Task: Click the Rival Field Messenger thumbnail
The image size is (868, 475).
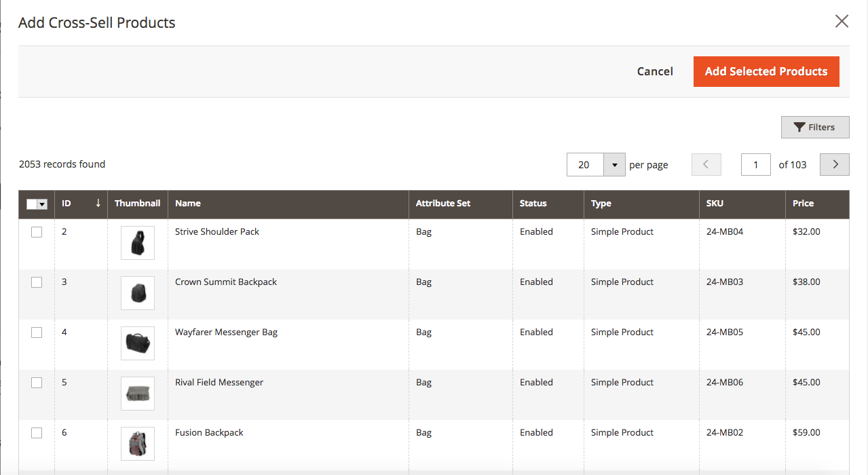Action: [137, 393]
